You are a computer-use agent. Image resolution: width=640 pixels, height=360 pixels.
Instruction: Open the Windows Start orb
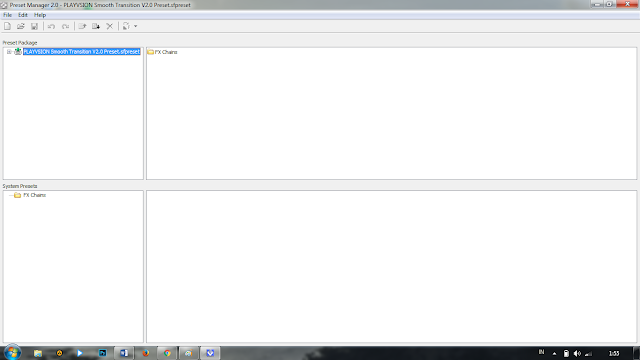tap(12, 353)
